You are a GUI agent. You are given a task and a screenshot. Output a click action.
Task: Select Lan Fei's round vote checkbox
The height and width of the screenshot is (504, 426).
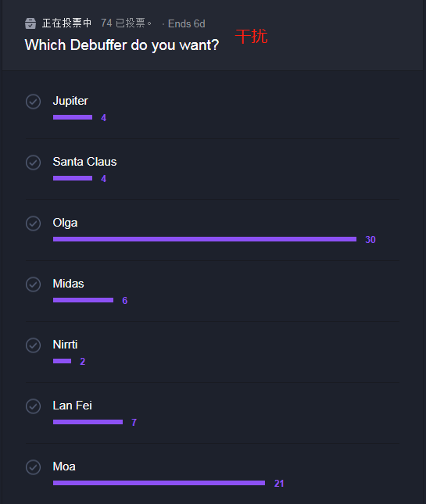(33, 406)
